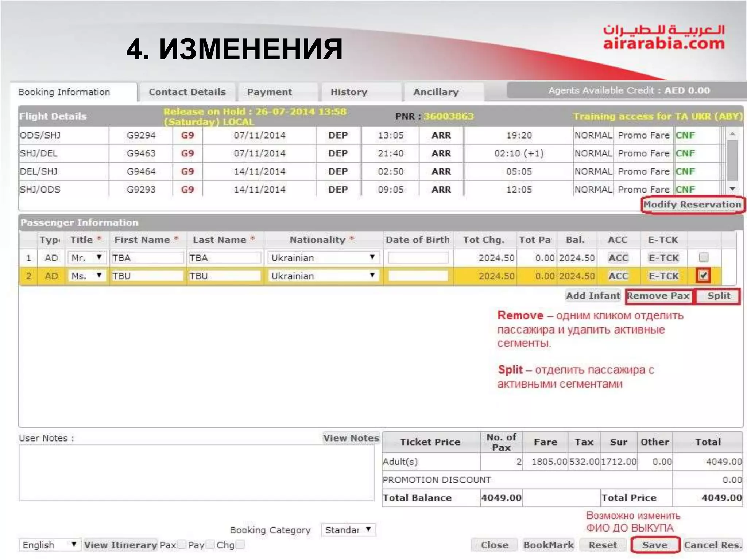
Task: Switch to the Contact Details tab
Action: pos(187,92)
